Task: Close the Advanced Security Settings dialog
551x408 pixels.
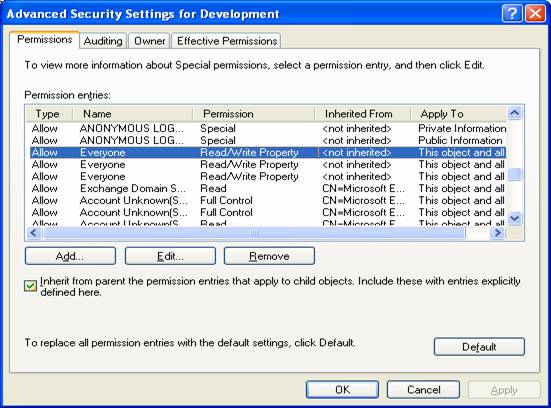Action: click(535, 14)
